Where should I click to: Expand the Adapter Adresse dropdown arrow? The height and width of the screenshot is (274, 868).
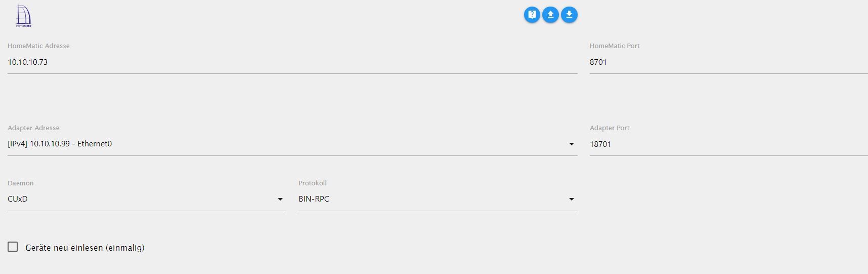[x=571, y=144]
